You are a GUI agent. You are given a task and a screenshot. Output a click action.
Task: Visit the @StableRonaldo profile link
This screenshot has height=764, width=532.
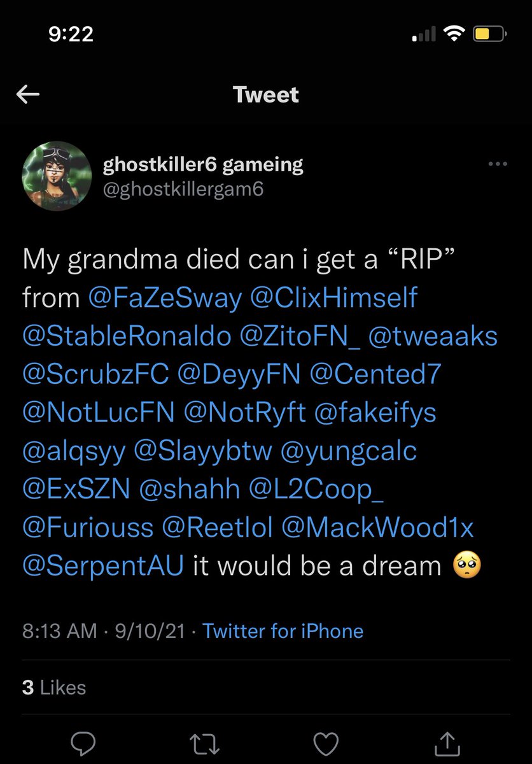click(127, 336)
